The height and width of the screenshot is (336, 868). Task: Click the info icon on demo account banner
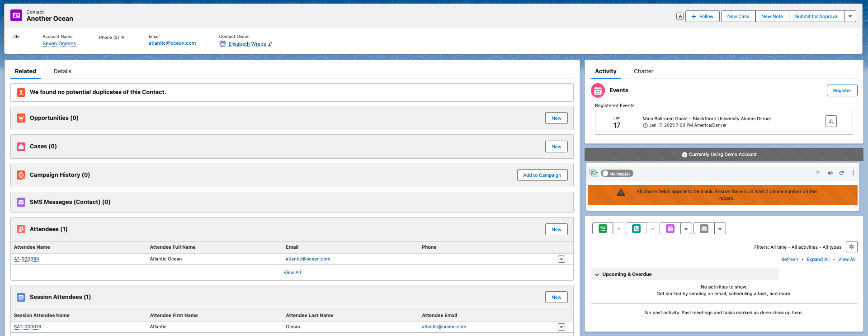coord(684,155)
